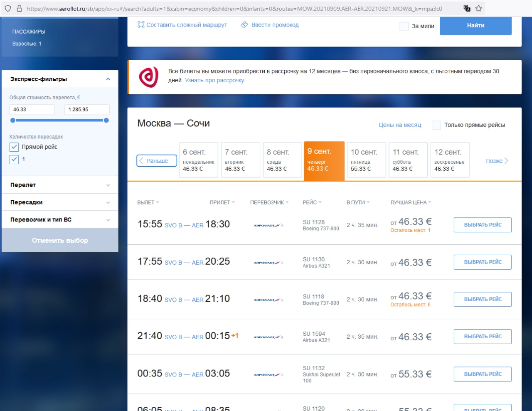Open Узнать про рассрочку link
The height and width of the screenshot is (411, 532).
[214, 80]
